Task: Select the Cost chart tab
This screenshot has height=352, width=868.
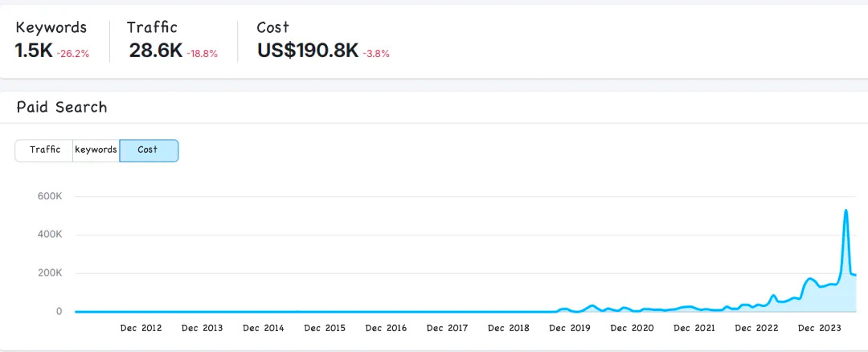Action: [149, 150]
